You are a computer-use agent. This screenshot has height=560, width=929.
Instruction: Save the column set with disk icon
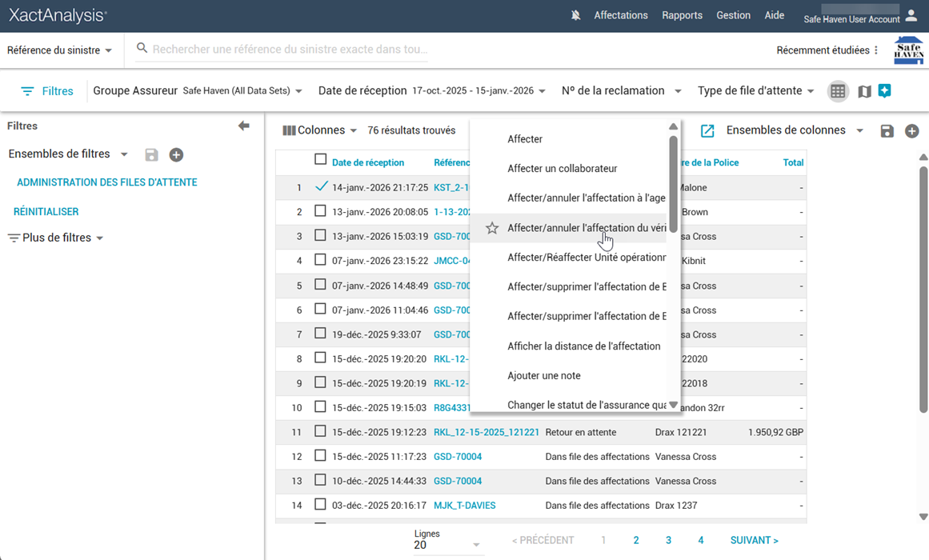(x=887, y=131)
